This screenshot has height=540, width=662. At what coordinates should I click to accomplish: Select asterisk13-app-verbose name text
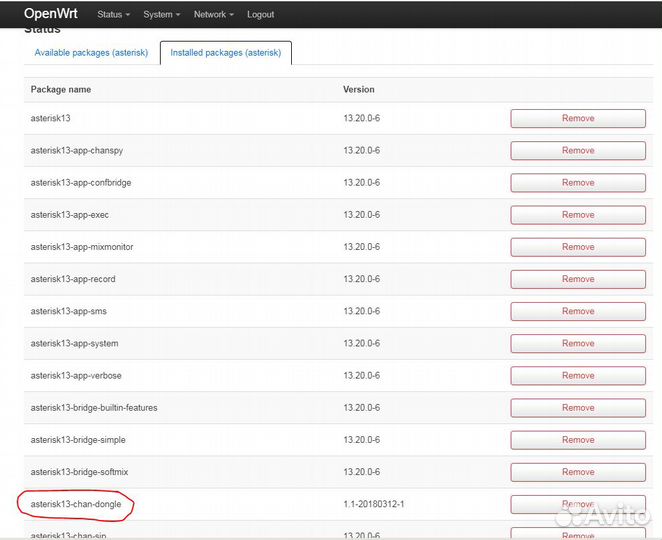click(x=76, y=376)
